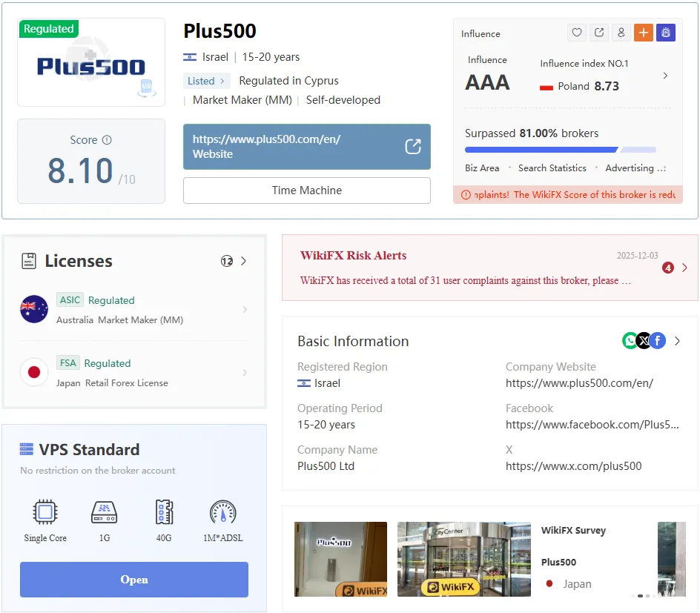Click the Japan flag in Licenses
Viewport: 700px width, 613px height.
[x=34, y=372]
